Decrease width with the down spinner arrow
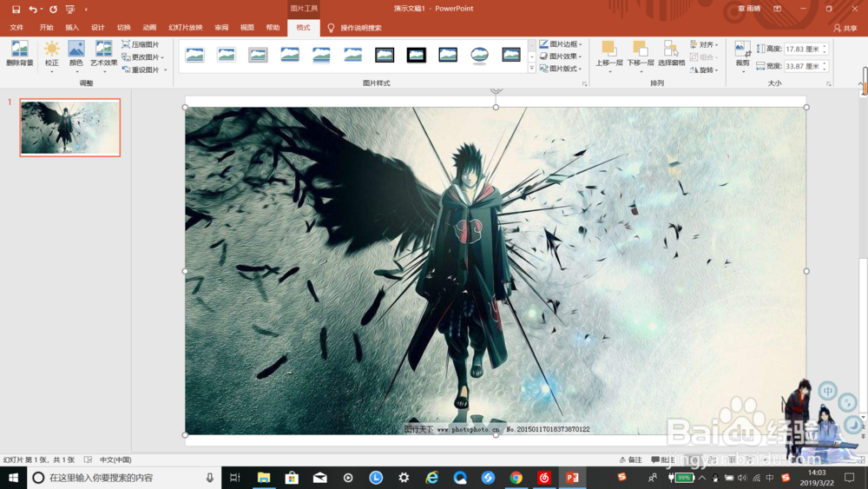The width and height of the screenshot is (868, 489). pos(825,69)
